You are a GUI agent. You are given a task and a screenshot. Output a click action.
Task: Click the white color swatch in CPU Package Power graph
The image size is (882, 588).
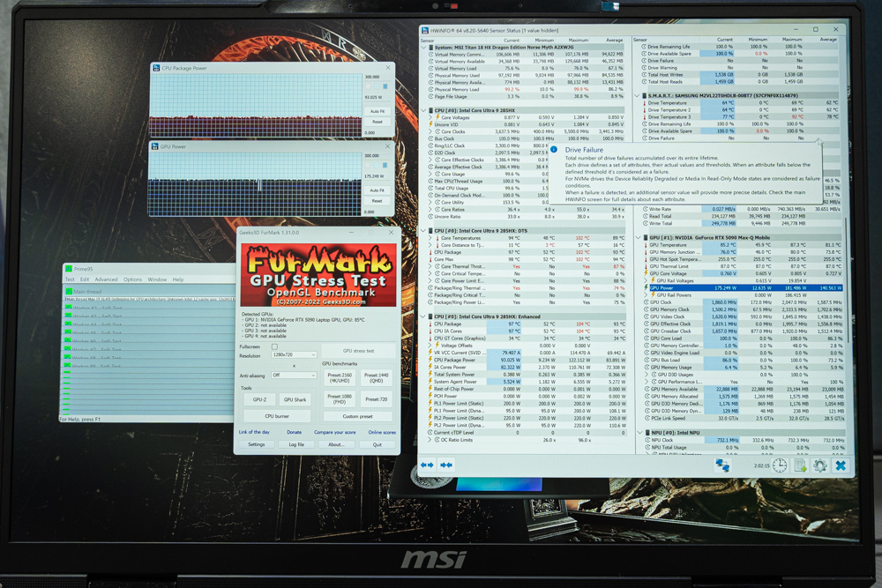tap(369, 86)
